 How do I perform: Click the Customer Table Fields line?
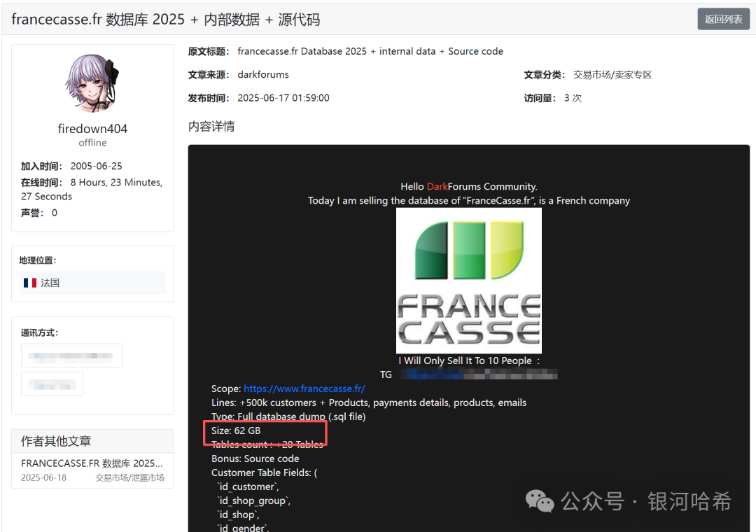point(264,472)
